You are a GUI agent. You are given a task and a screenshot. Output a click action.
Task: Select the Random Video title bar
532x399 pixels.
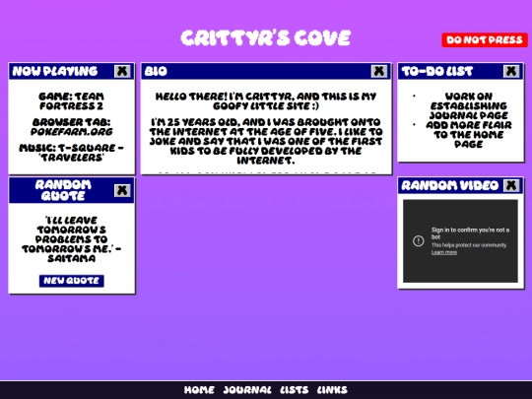point(461,185)
